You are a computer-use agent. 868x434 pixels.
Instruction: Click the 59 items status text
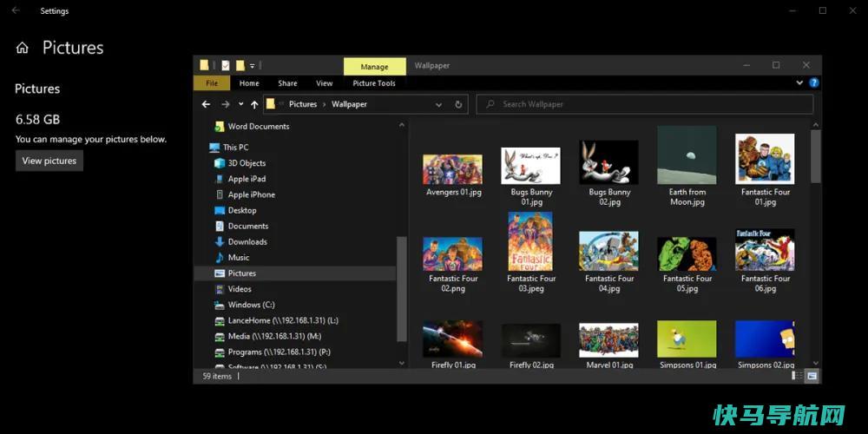point(217,377)
